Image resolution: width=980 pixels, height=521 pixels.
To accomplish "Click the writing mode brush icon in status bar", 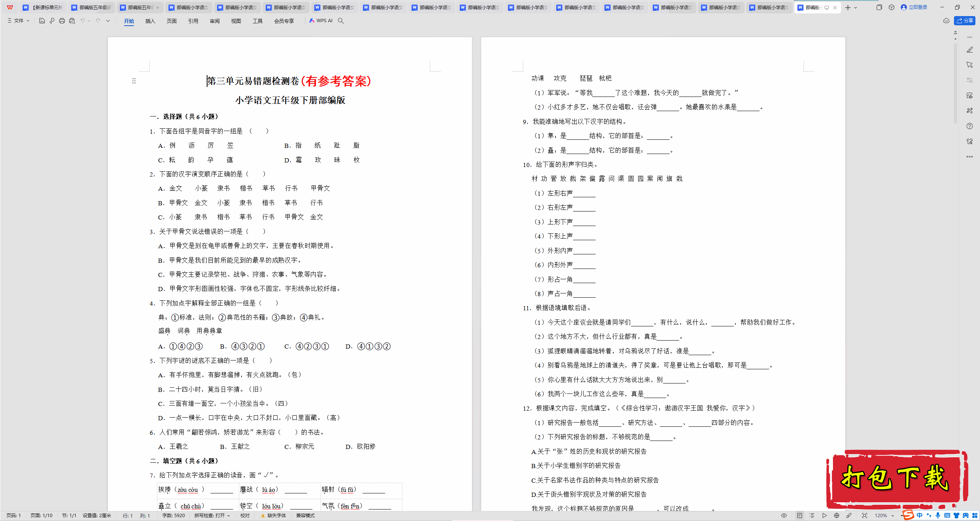I will pos(849,516).
